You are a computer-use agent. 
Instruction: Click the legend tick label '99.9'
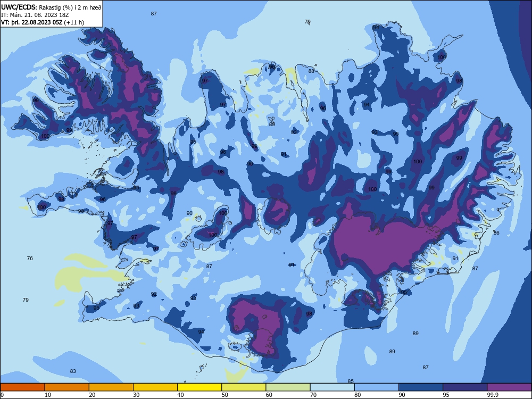click(x=492, y=395)
